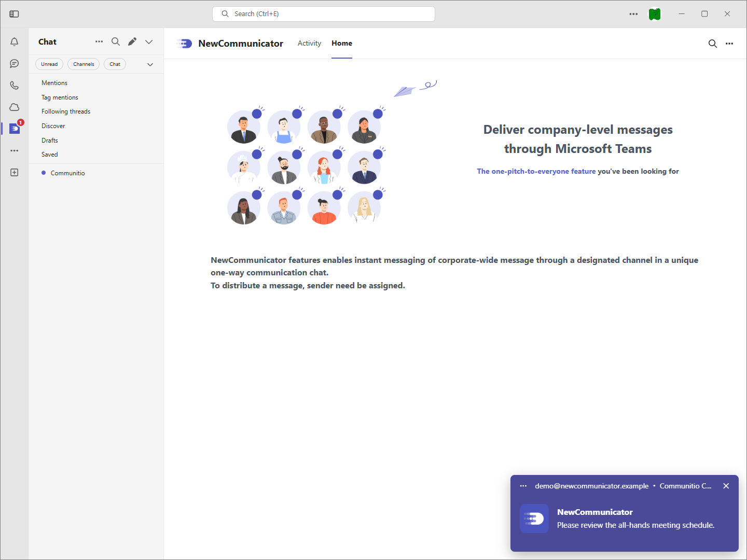Click the NewCommunicator icon in the notification

[x=534, y=519]
